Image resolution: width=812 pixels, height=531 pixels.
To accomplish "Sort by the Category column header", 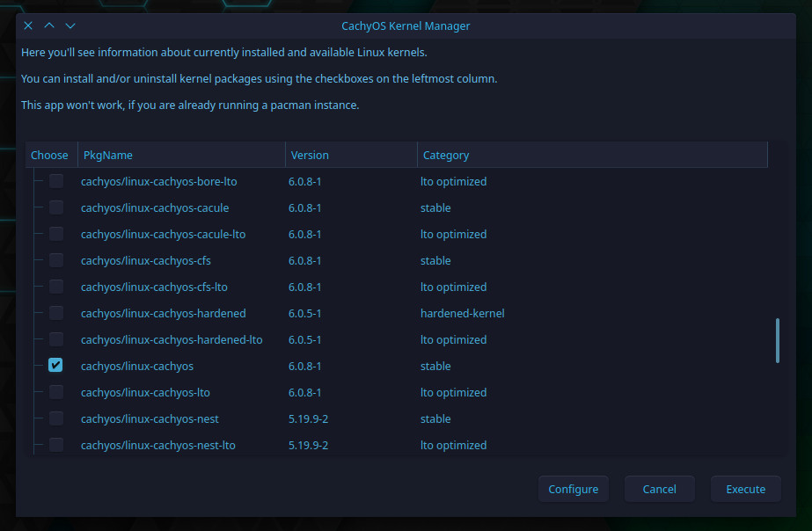I will [x=592, y=155].
